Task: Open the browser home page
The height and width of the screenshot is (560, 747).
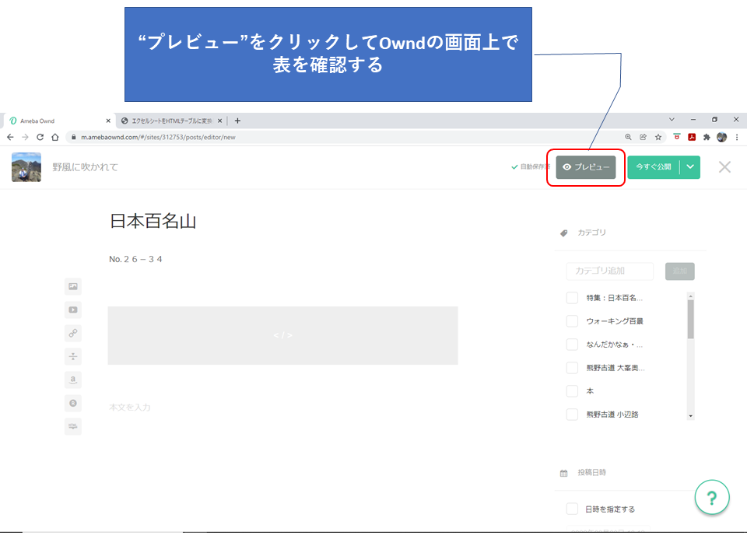Action: pos(55,137)
